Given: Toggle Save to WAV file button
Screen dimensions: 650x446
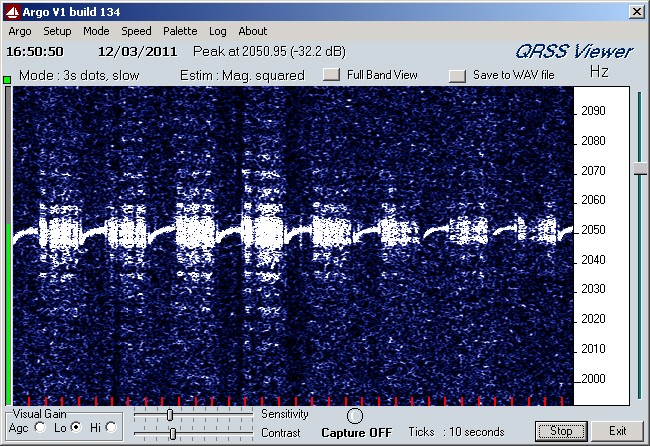Looking at the screenshot, I should click(x=458, y=75).
